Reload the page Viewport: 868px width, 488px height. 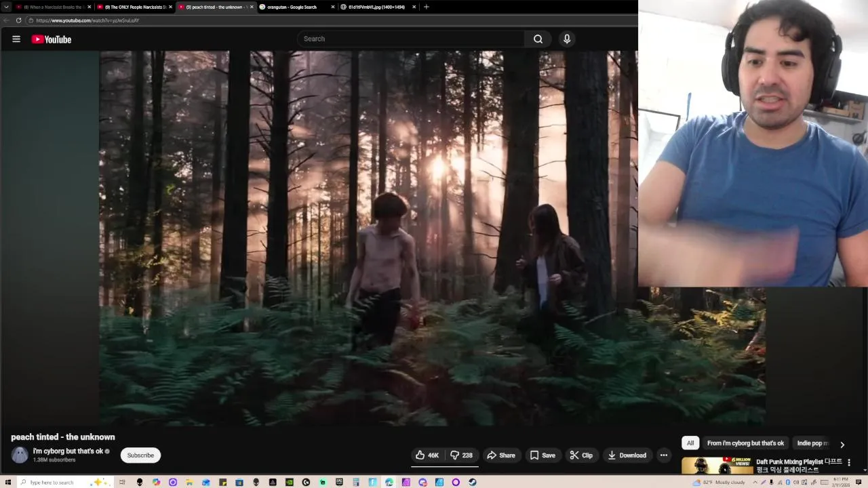coord(18,20)
